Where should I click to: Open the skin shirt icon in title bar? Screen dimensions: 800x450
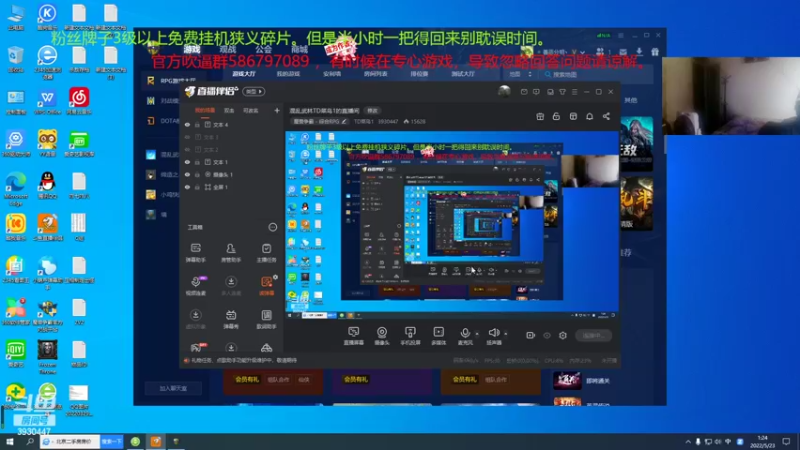562,92
